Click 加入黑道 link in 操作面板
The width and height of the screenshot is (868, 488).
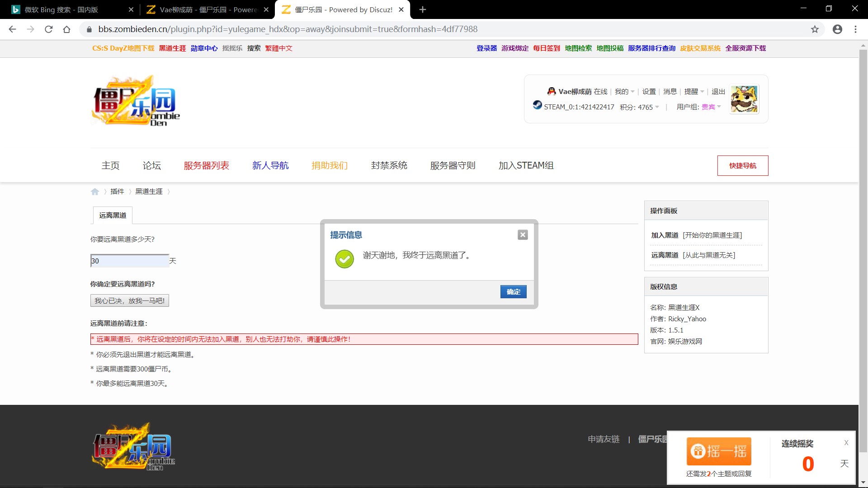click(665, 235)
